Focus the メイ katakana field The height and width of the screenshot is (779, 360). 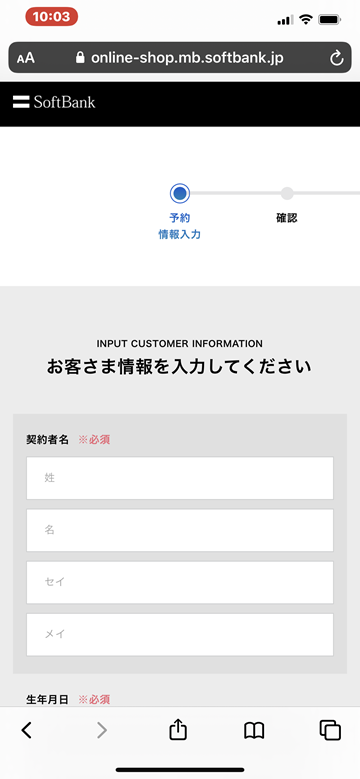pos(180,634)
